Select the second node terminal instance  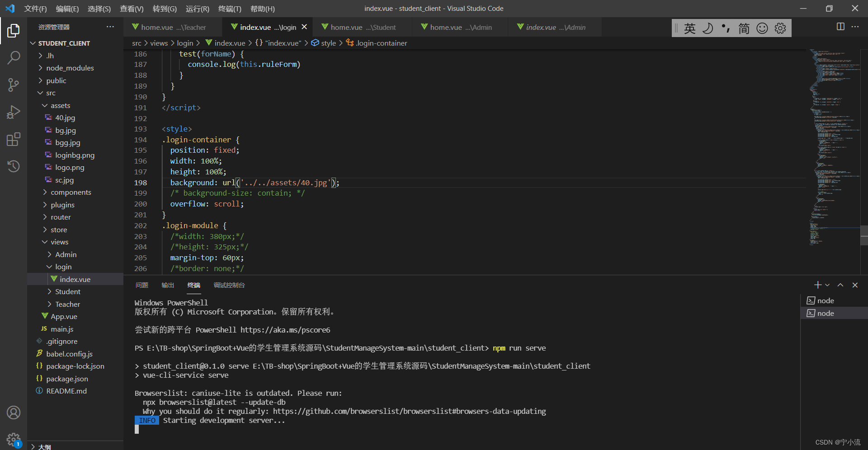point(834,313)
